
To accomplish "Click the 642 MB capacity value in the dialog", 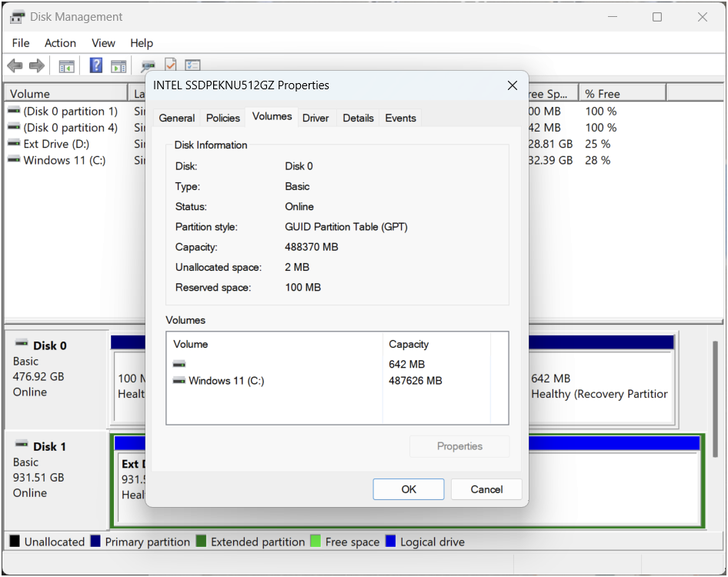I will (x=407, y=365).
